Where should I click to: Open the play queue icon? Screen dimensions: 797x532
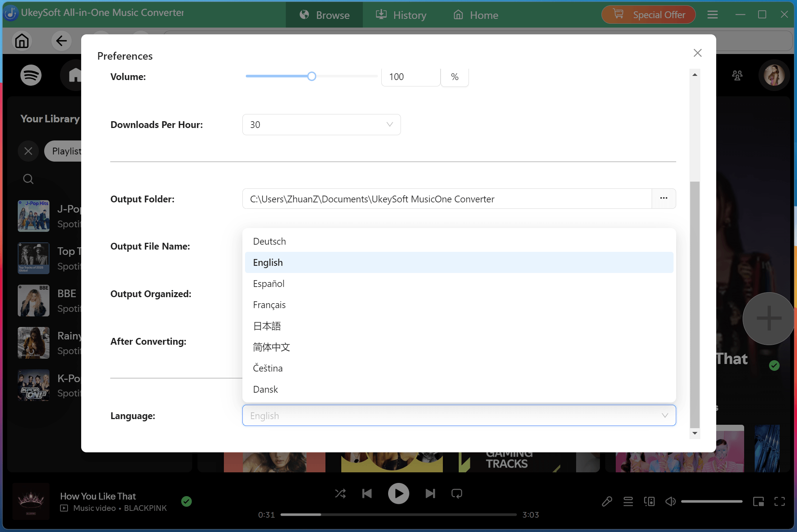[628, 501]
